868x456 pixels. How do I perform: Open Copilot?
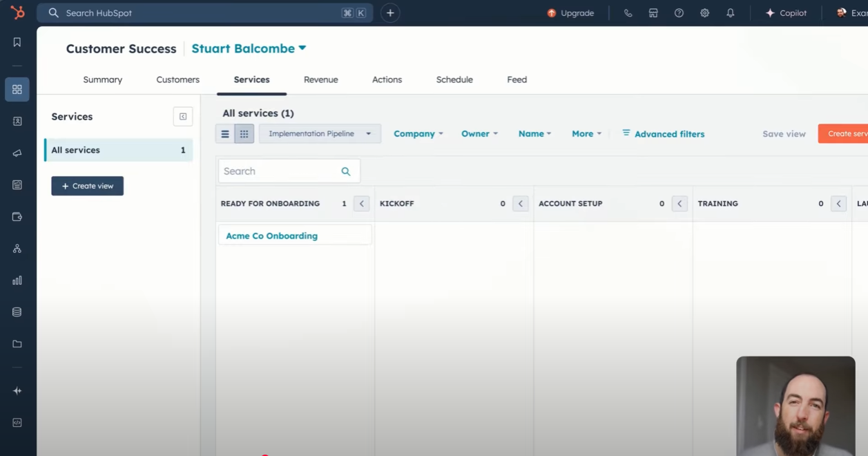786,13
